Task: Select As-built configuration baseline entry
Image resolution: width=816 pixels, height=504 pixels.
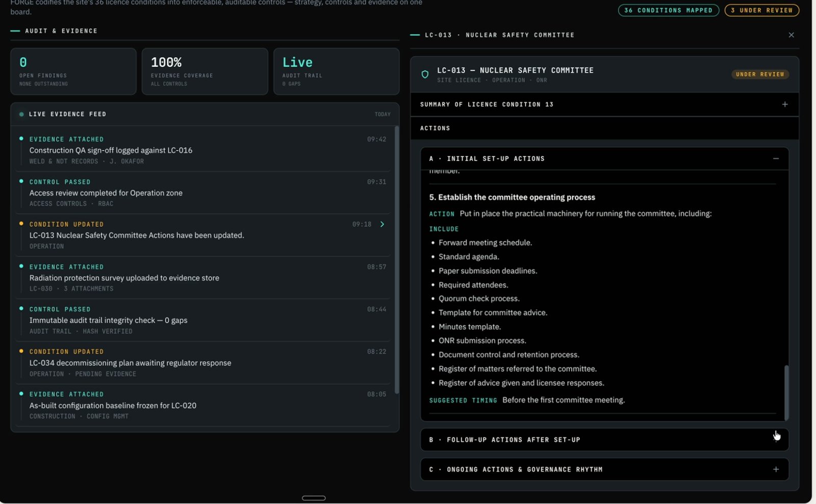Action: point(203,405)
